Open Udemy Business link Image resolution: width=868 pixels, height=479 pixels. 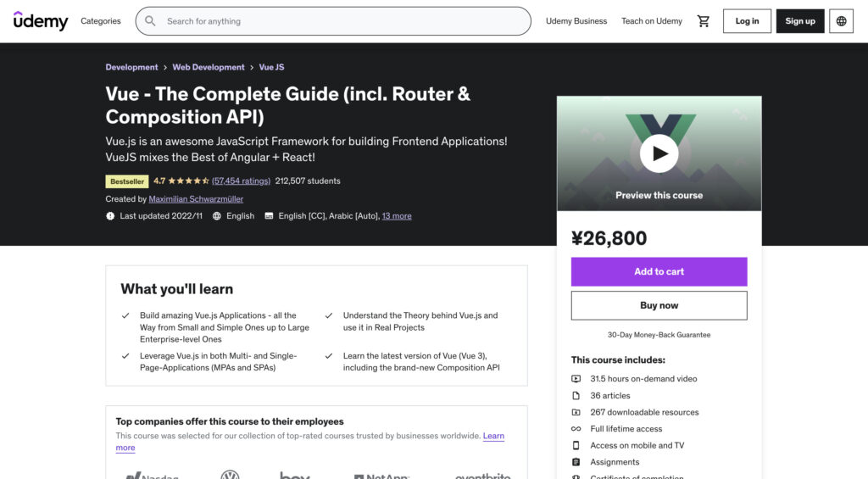(x=576, y=21)
